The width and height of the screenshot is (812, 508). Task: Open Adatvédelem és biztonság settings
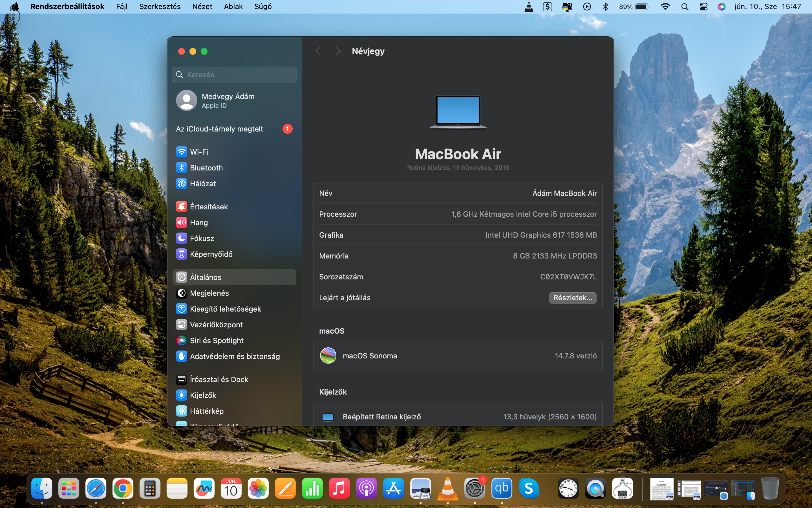coord(234,356)
